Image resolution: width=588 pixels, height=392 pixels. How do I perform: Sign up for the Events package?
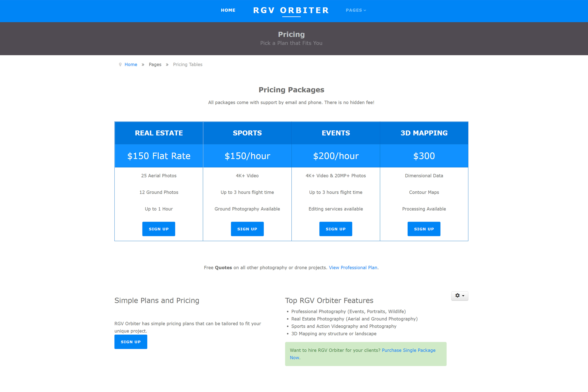point(336,229)
